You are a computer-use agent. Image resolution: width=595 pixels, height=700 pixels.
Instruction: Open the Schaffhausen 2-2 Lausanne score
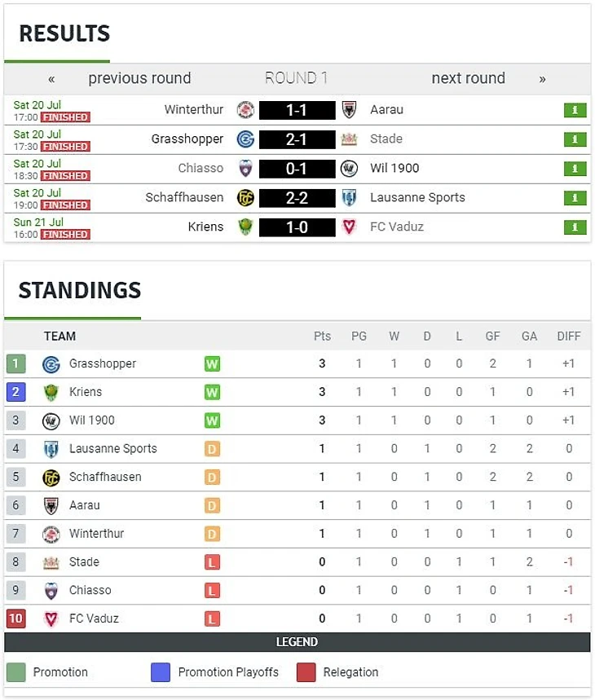click(x=297, y=198)
